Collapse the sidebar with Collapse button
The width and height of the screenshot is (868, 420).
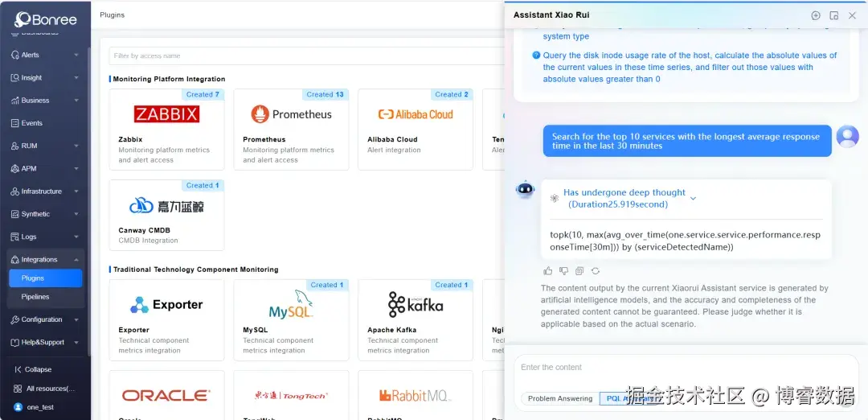click(x=33, y=369)
